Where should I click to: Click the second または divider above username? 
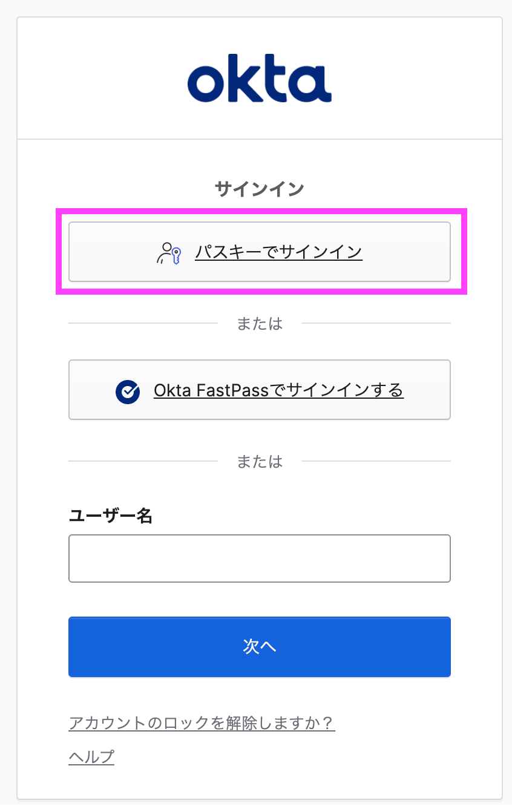(x=259, y=462)
